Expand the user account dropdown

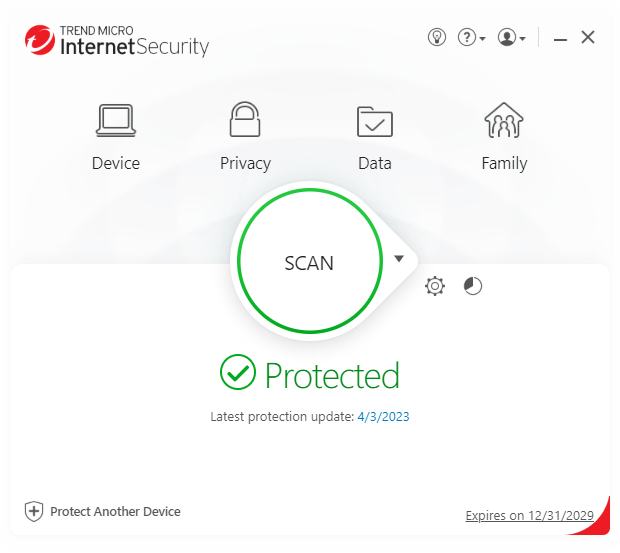[511, 37]
